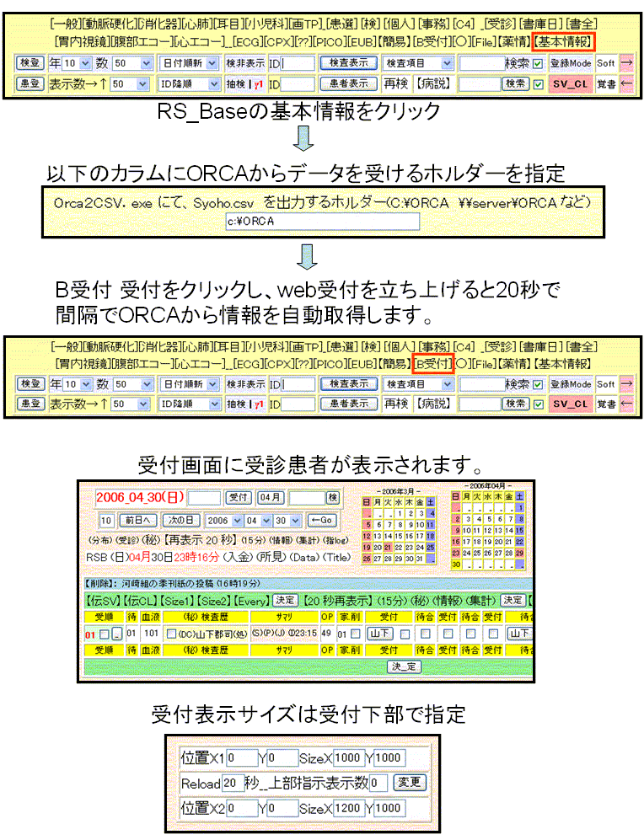Click 前日へ button in reception screen

click(x=137, y=520)
